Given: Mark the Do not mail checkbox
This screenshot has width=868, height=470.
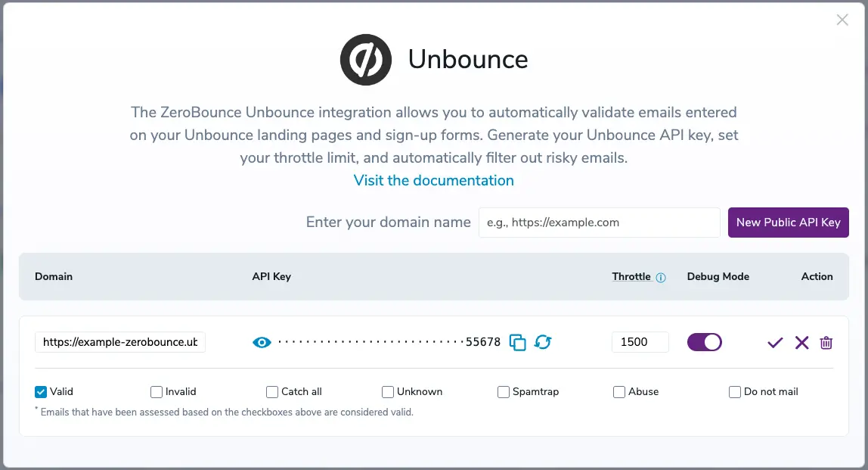Looking at the screenshot, I should (735, 392).
